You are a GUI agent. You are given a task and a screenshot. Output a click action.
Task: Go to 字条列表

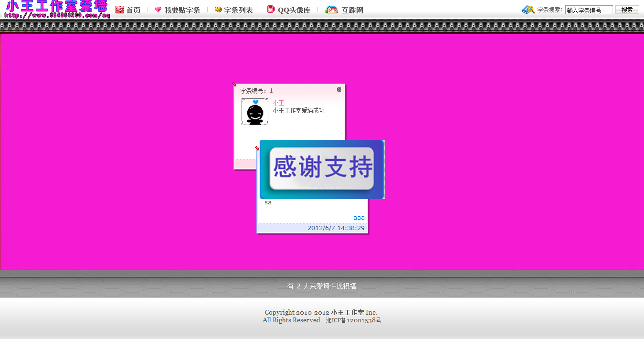pos(238,10)
